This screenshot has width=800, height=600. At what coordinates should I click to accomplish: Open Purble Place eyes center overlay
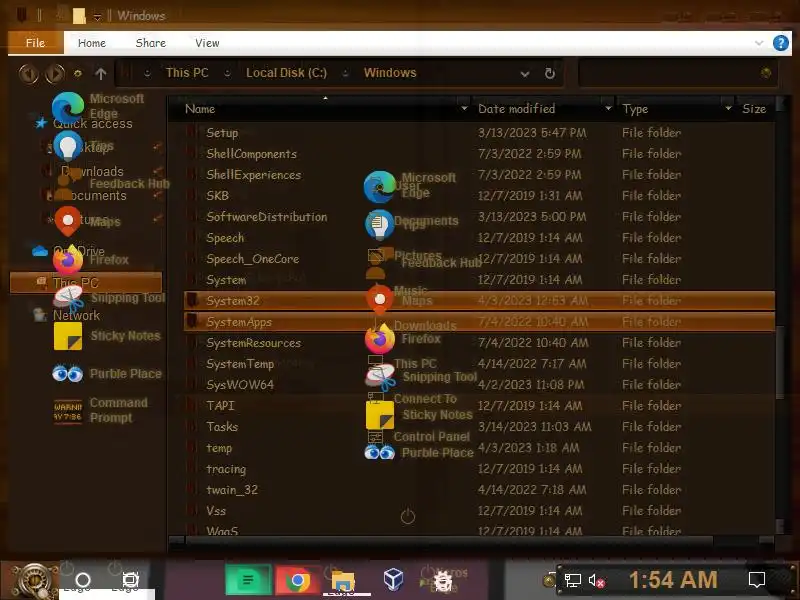tap(380, 452)
